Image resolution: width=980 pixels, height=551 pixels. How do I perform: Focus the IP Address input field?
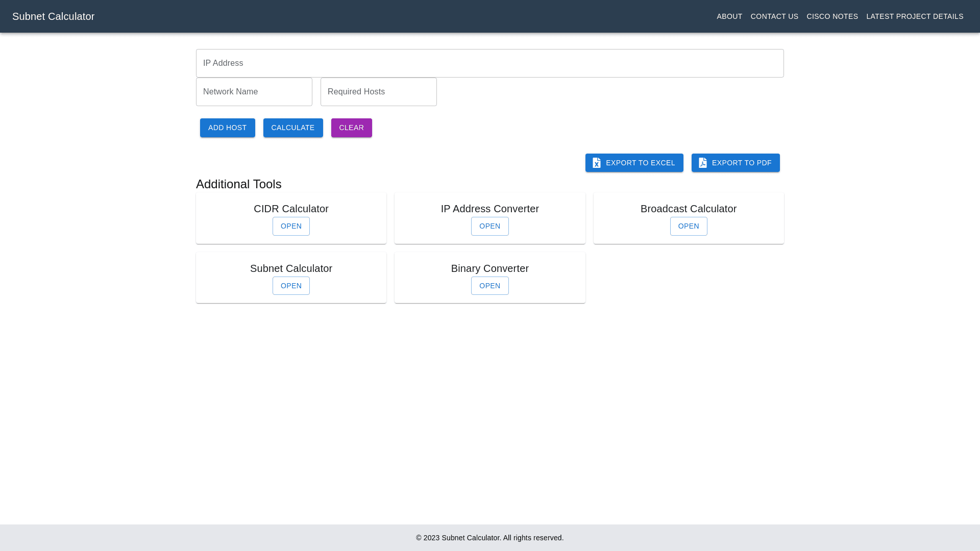click(x=489, y=63)
